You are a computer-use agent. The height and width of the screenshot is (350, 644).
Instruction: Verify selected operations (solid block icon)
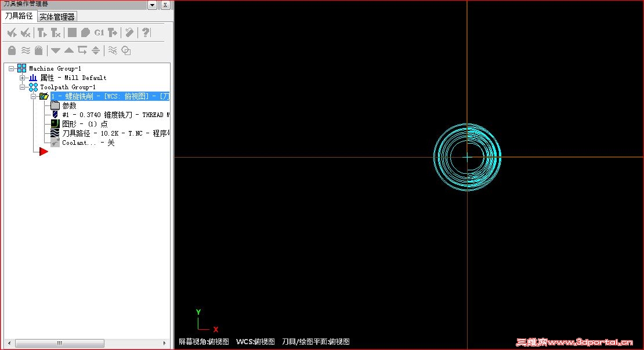85,32
